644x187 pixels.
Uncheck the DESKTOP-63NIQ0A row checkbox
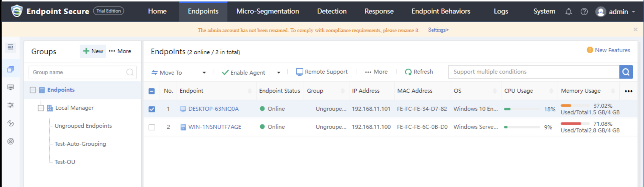152,109
